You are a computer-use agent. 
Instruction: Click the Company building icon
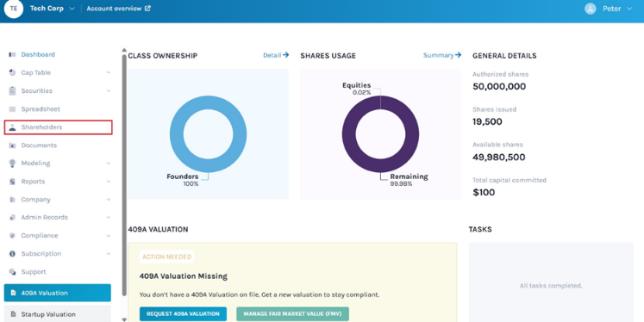[12, 200]
